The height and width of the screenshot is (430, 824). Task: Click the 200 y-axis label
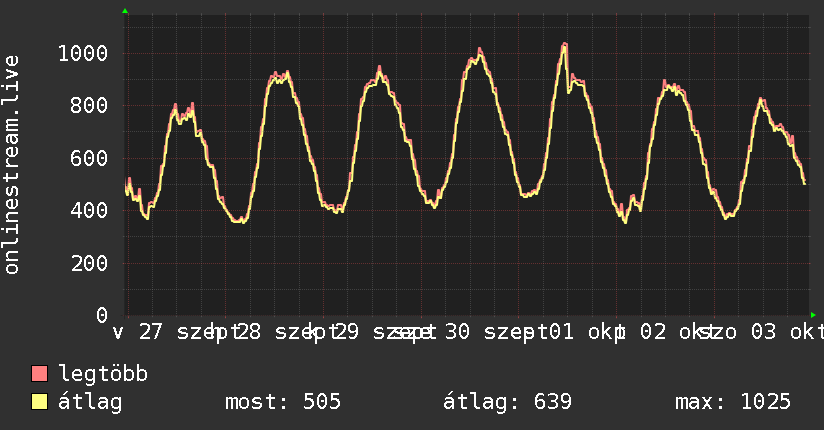coord(89,263)
